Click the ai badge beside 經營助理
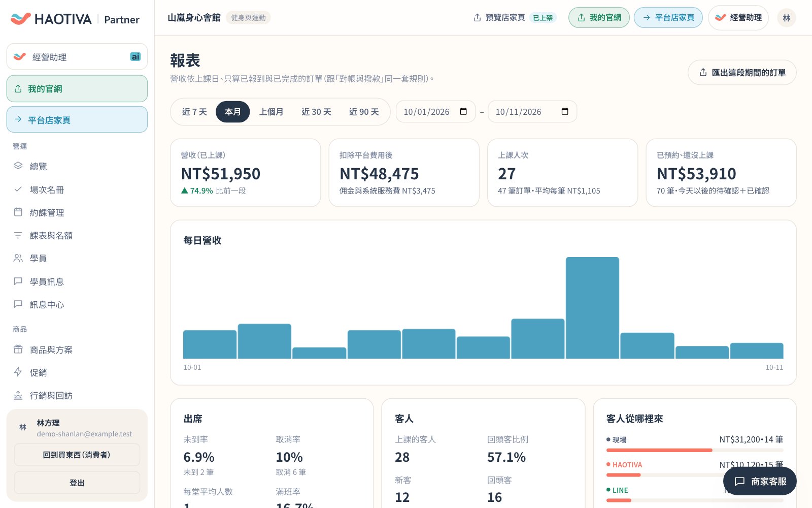This screenshot has height=508, width=812. pos(136,56)
